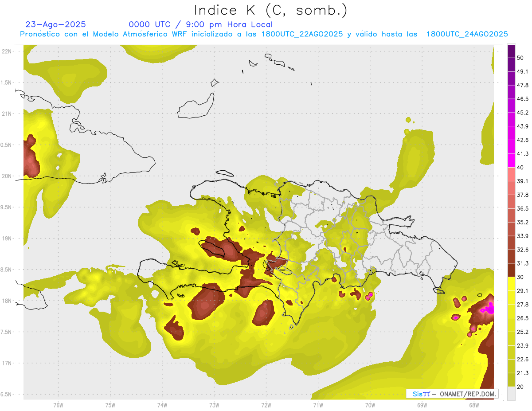The height and width of the screenshot is (411, 532).
Task: Click the 23-Ago-2025 date label
Action: point(55,24)
